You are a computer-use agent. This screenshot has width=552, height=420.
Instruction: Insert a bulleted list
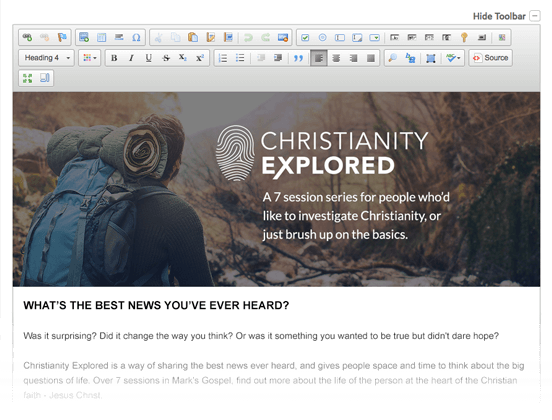(x=240, y=58)
